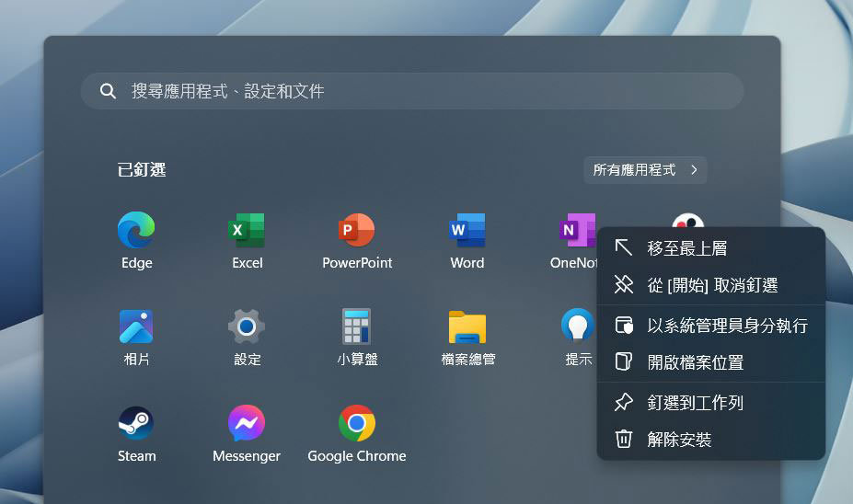Click the partially hidden app icon above context menu

coord(687,220)
